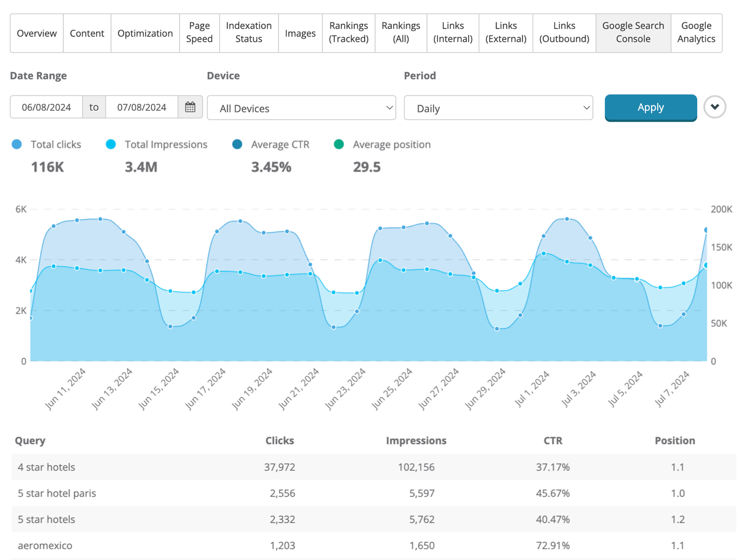
Task: Toggle the Average CTR legend dot
Action: click(x=237, y=144)
